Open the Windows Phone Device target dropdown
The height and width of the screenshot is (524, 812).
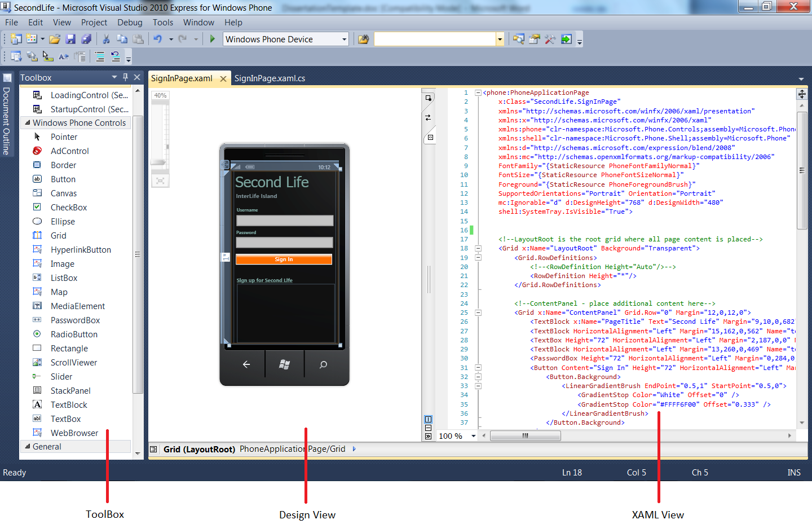point(344,39)
